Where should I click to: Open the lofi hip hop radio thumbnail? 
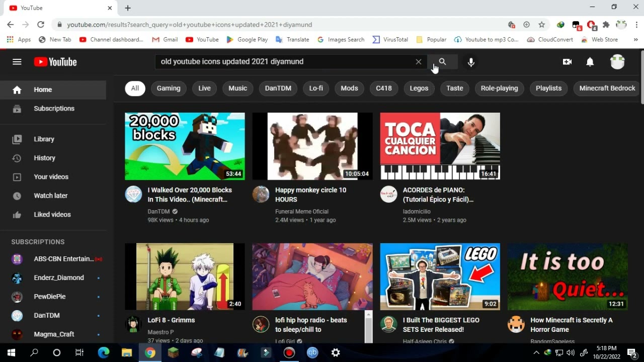coord(312,277)
